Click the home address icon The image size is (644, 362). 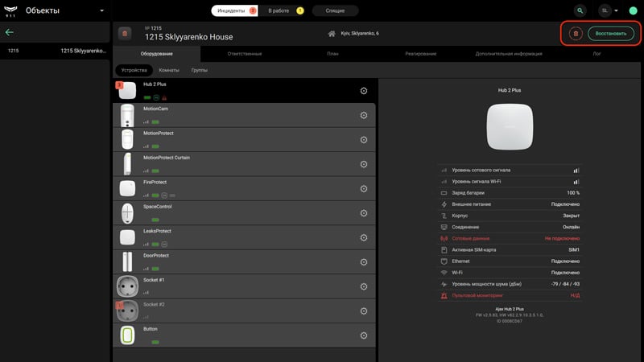point(332,34)
